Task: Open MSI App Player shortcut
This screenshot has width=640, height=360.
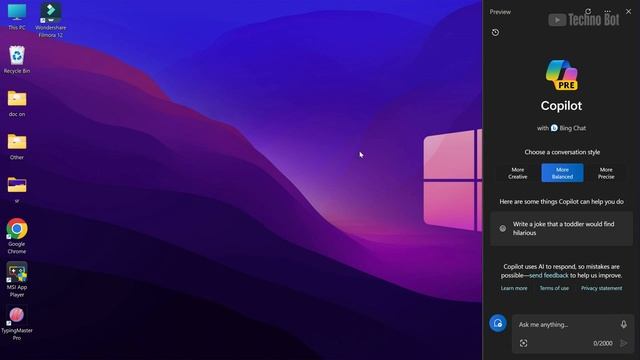Action: (17, 280)
